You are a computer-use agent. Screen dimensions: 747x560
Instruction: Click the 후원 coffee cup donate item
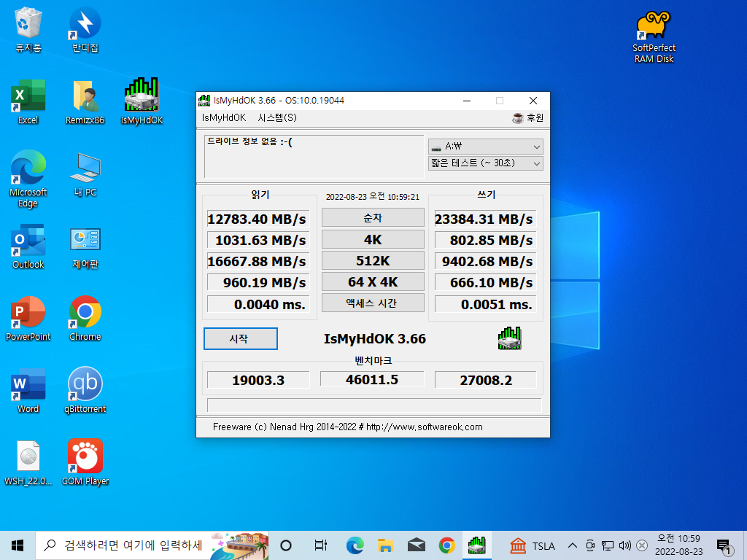[x=528, y=117]
